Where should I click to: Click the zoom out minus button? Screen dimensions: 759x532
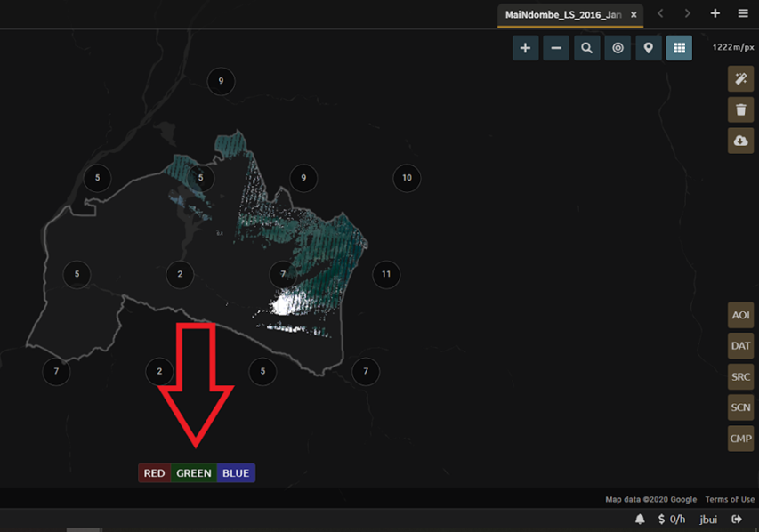(x=556, y=48)
